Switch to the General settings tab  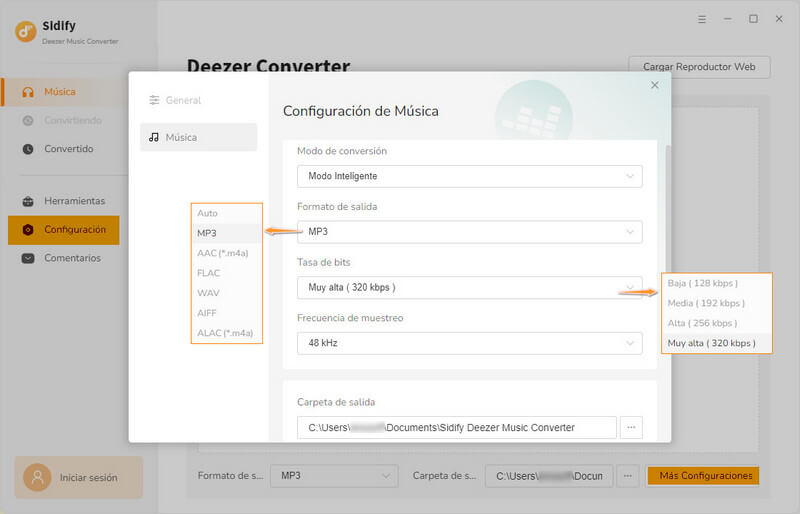click(x=198, y=100)
